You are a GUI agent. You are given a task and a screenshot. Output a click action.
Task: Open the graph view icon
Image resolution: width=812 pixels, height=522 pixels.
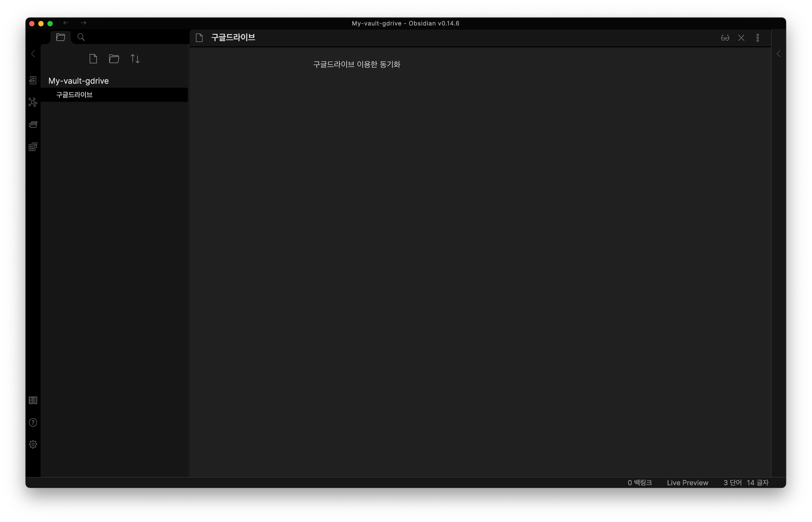[33, 102]
